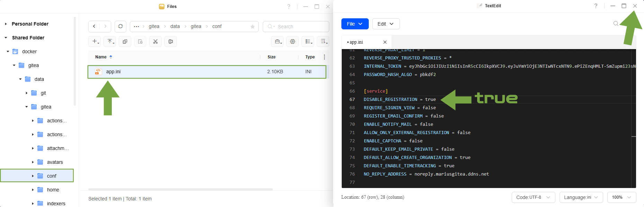Click the Files sidebar vertical scrollbar
This screenshot has width=644, height=207.
[x=75, y=61]
